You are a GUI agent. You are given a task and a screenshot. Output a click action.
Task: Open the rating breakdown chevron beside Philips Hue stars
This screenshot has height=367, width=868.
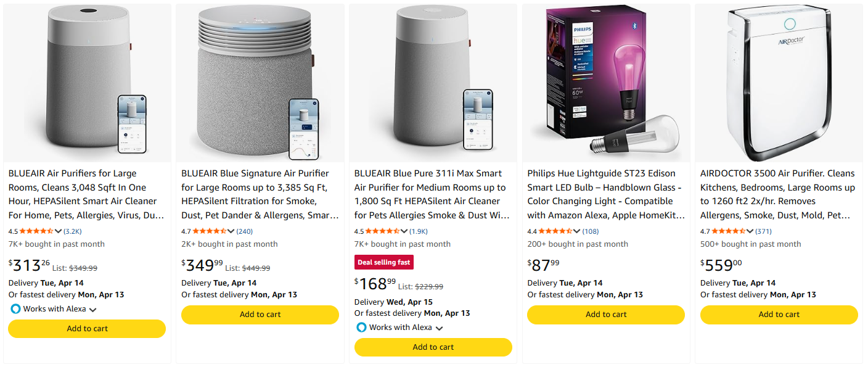[x=578, y=231]
